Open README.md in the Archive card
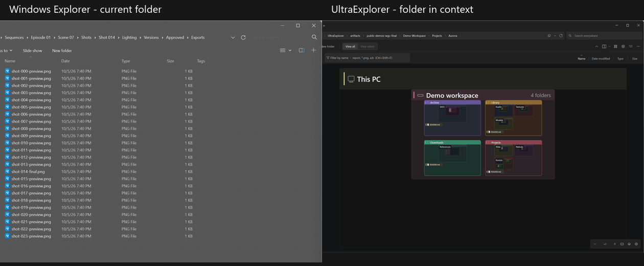 (x=434, y=125)
